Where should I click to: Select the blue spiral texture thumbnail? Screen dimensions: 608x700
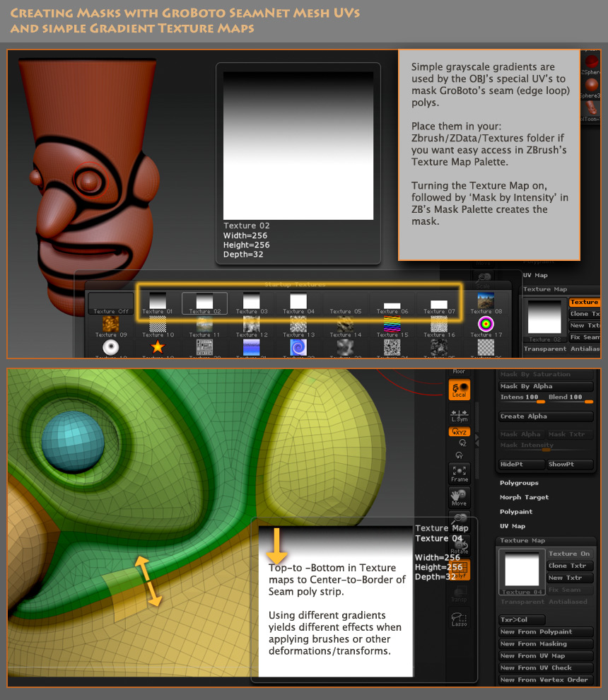point(298,347)
